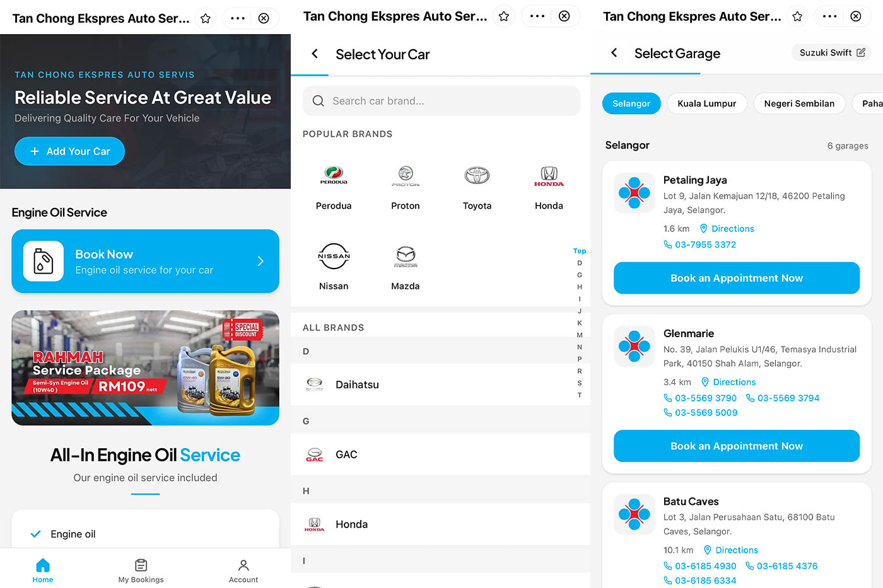
Task: Focus the Search car brand field
Action: click(x=441, y=101)
